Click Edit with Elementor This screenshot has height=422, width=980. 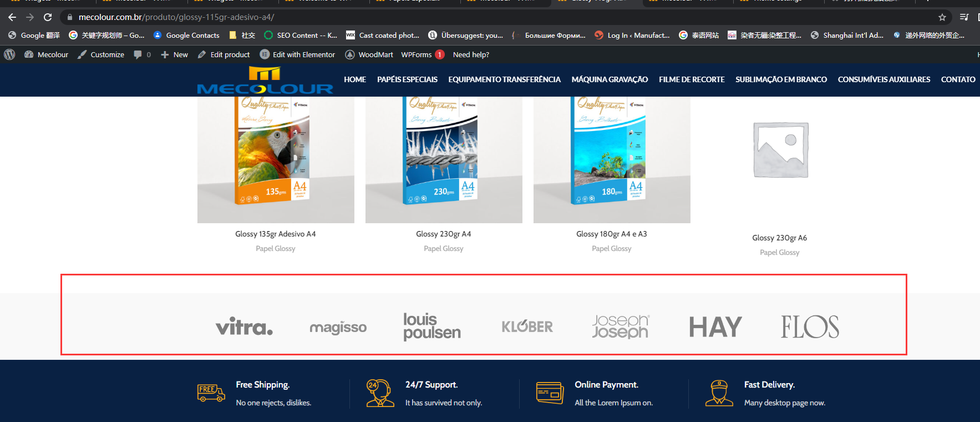point(298,54)
